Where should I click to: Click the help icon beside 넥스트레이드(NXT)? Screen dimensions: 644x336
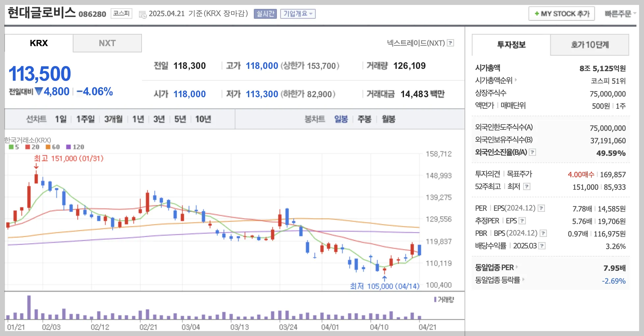pyautogui.click(x=451, y=43)
